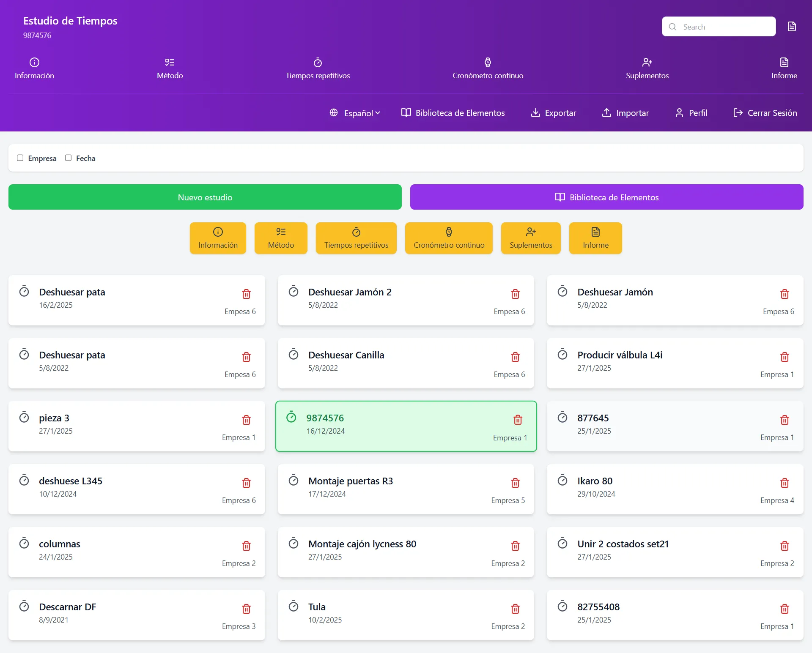Remove the Descarnar DF study
Viewport: 812px width, 653px height.
(x=246, y=609)
